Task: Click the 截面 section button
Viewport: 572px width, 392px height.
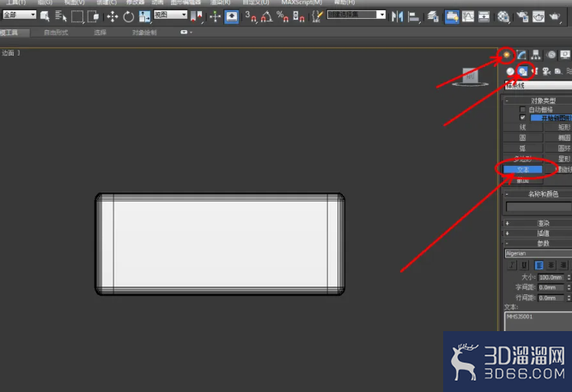Action: click(523, 180)
